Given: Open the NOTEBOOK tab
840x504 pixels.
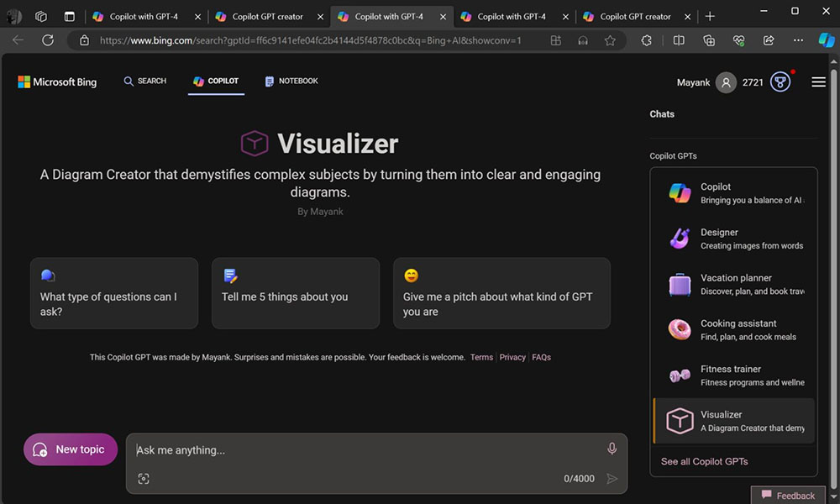Looking at the screenshot, I should 291,81.
